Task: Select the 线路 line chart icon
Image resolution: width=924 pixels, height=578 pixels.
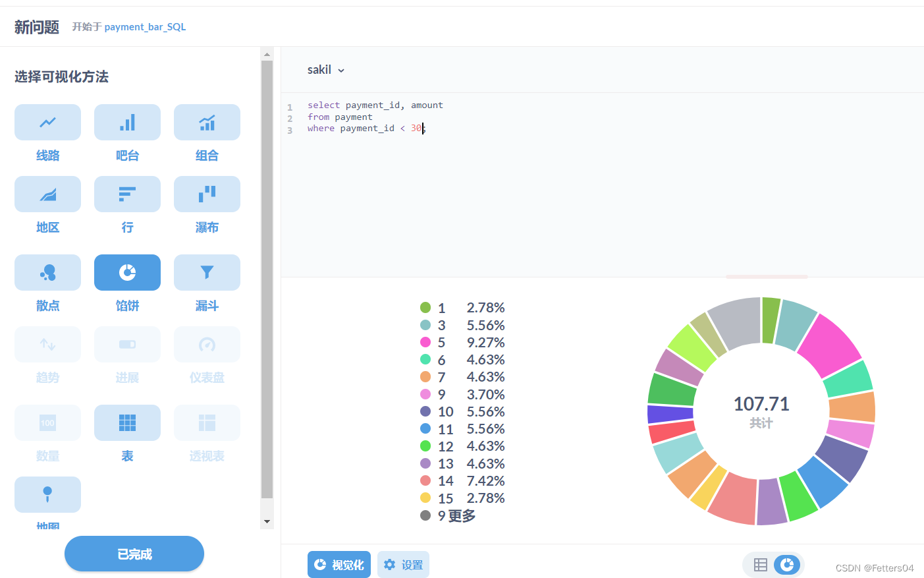Action: [47, 123]
